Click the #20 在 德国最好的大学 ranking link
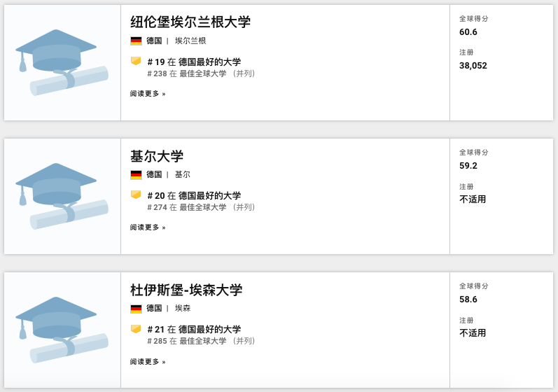 pyautogui.click(x=194, y=195)
